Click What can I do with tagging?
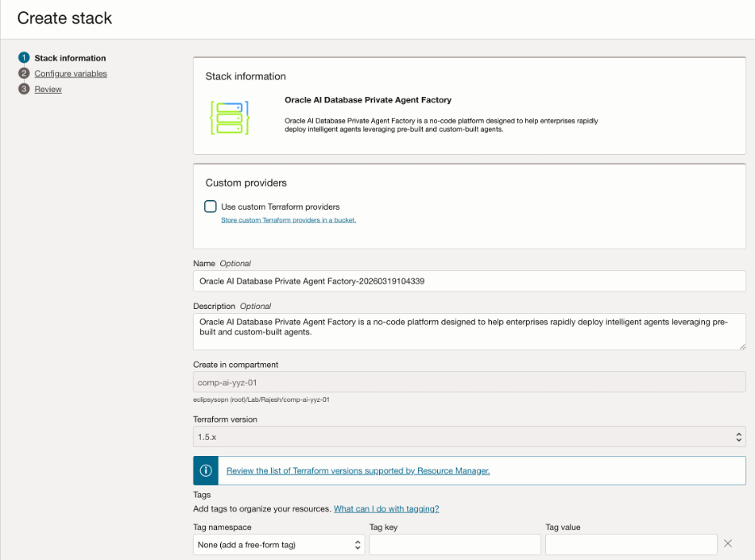Screen dimensions: 755x560 click(x=386, y=508)
